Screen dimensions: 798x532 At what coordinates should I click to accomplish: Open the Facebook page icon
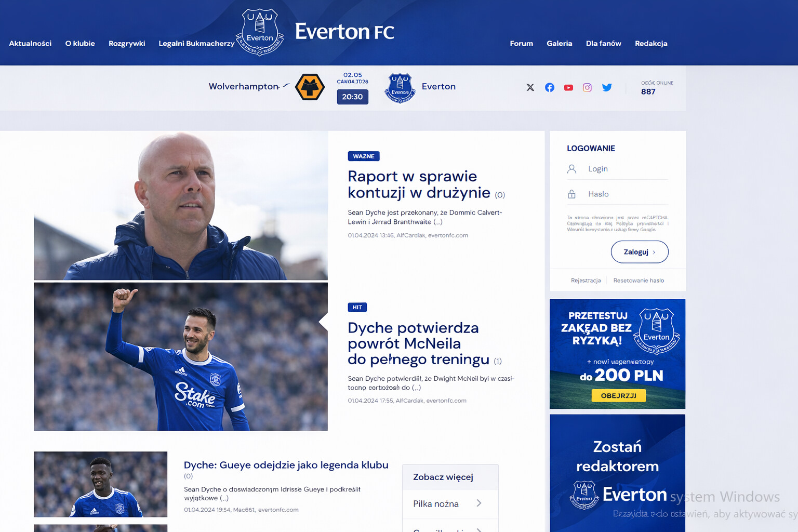click(550, 87)
